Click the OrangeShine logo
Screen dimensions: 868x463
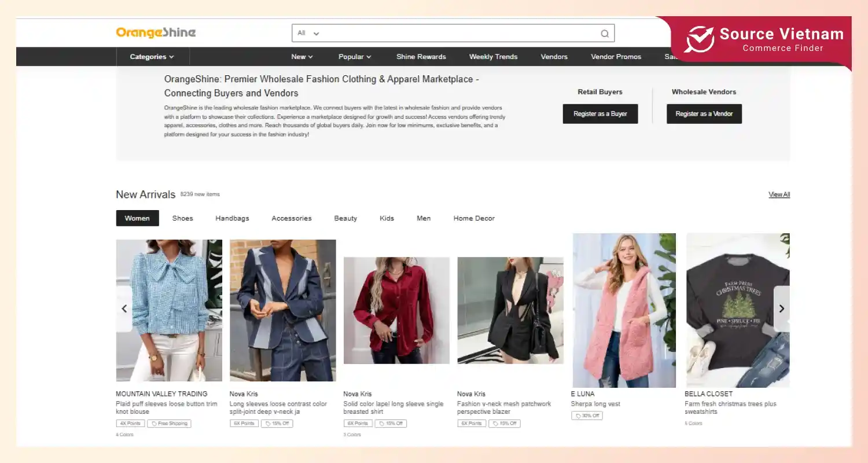(x=156, y=32)
